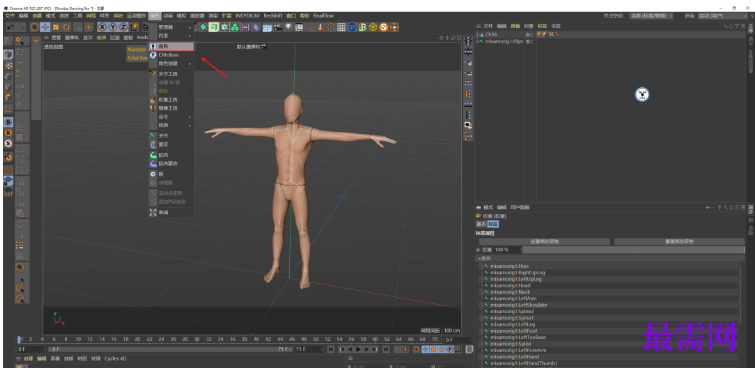Expand mixamorig1:Hips hierarchy in Object Manager
The image size is (755, 368).
tap(477, 41)
